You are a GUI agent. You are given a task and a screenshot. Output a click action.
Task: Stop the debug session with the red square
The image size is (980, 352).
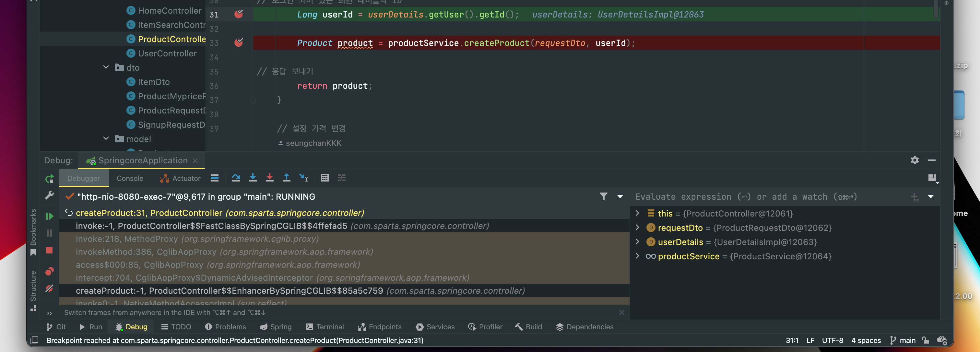50,250
